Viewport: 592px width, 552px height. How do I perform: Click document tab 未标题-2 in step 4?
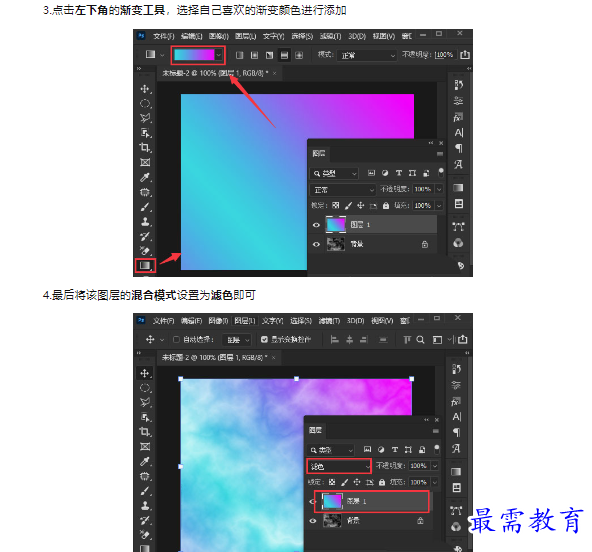click(214, 357)
